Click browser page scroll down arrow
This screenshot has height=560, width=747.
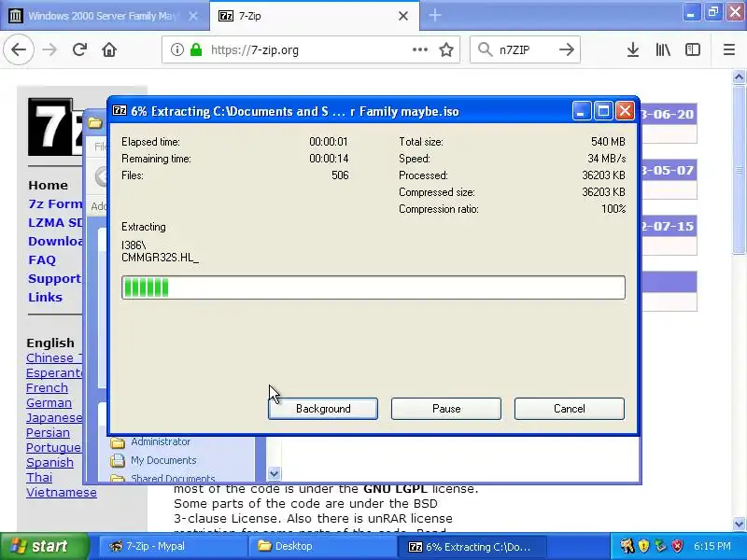(739, 525)
